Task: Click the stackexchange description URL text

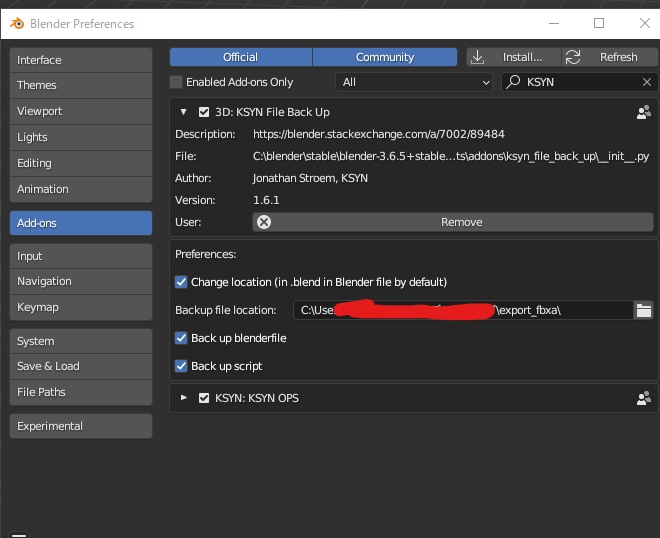Action: [378, 134]
